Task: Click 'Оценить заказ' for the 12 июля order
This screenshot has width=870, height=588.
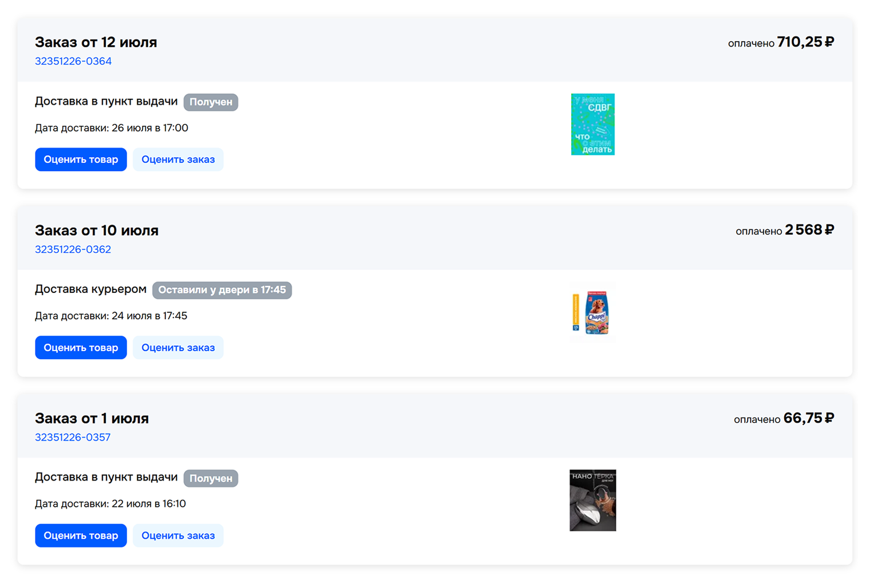Action: click(x=178, y=160)
